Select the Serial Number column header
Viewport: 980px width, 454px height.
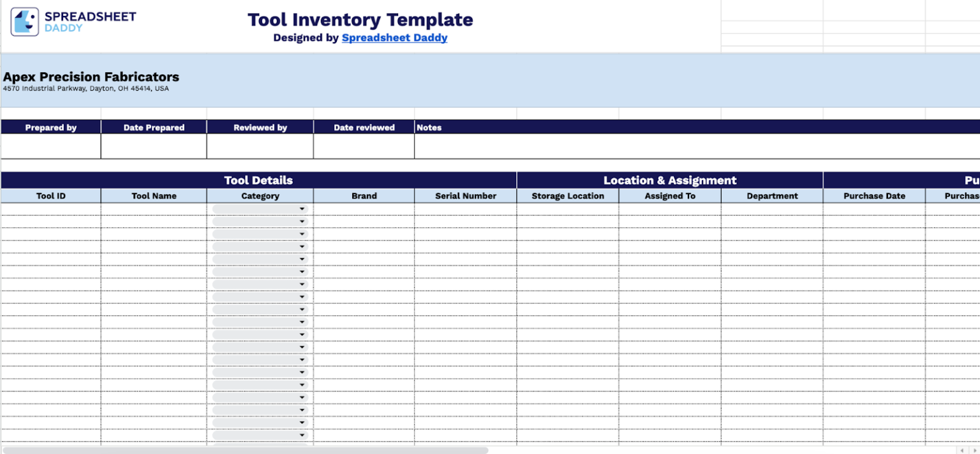(x=465, y=196)
